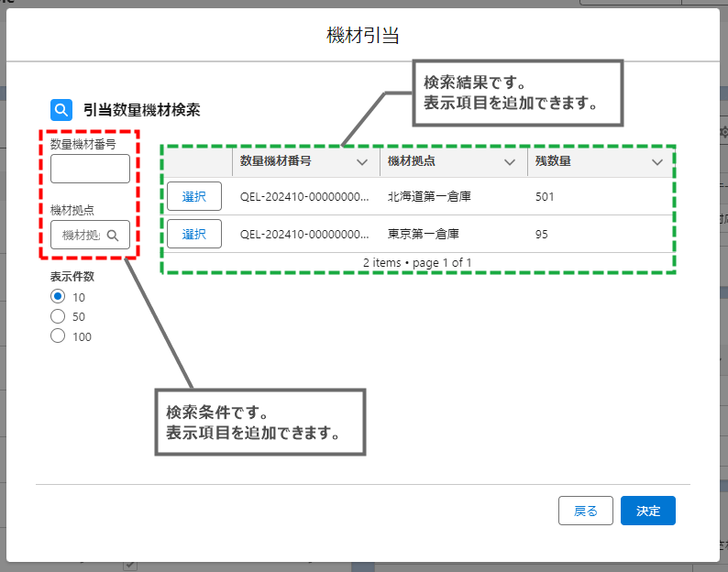Screen dimensions: 728x572
Task: Click the 残数量 value 501
Action: coord(545,196)
